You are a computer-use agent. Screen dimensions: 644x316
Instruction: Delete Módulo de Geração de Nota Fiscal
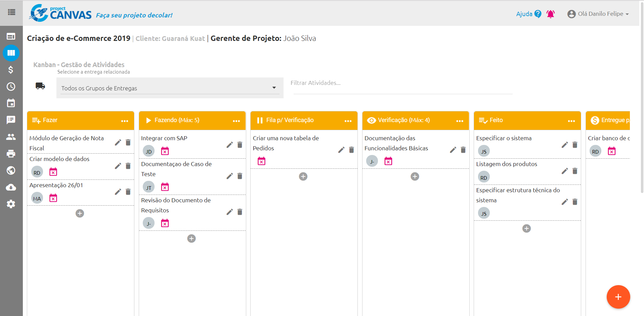(128, 143)
